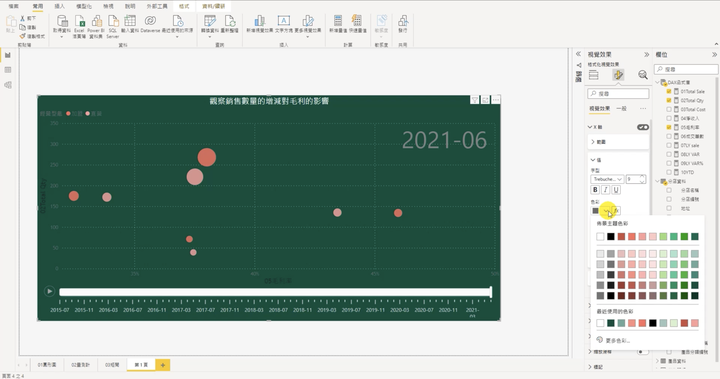Click the format pane search box

(618, 94)
